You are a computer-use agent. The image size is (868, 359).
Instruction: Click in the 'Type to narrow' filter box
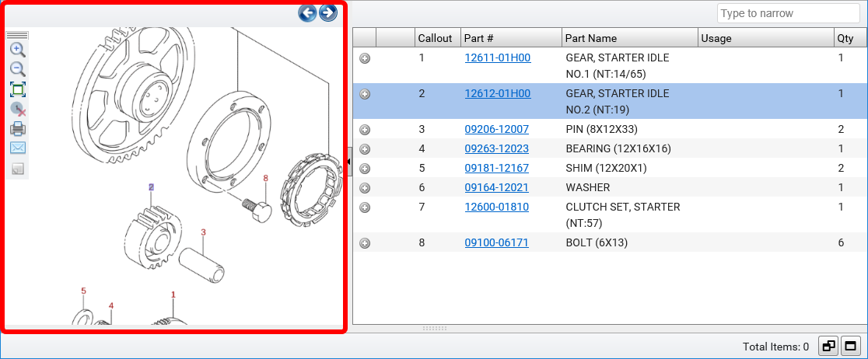point(777,13)
